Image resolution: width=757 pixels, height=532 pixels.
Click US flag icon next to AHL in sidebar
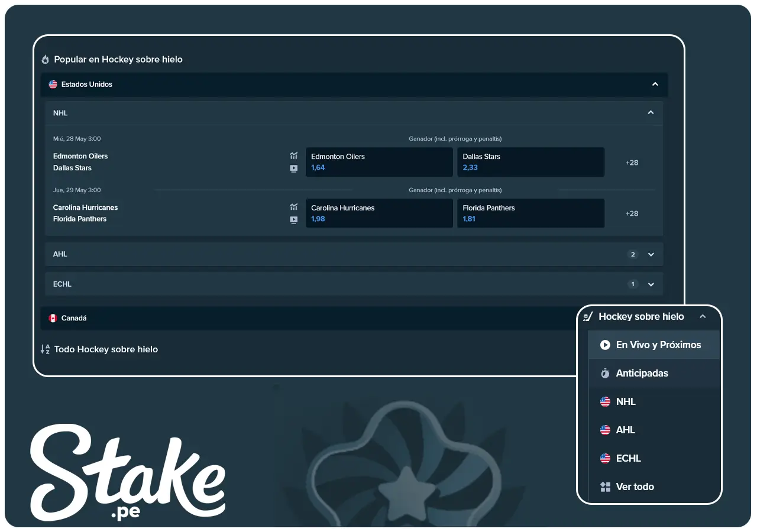[x=605, y=430]
